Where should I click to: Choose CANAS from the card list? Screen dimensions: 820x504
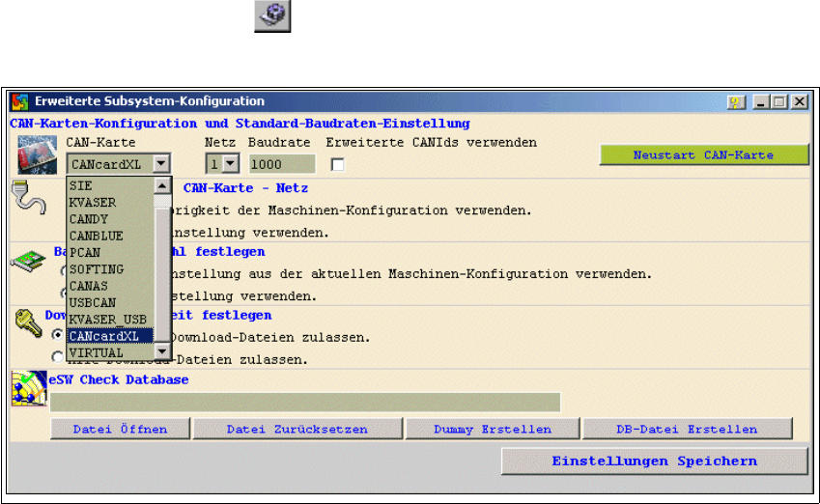pyautogui.click(x=110, y=286)
